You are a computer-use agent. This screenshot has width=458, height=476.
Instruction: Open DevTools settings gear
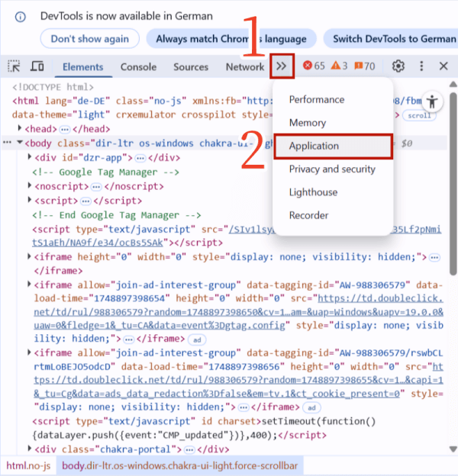point(398,66)
